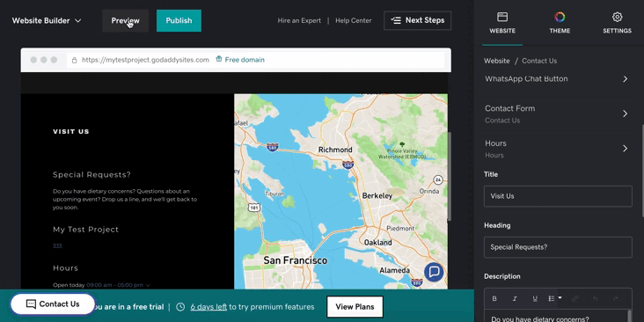
Task: Click the Preview button
Action: pyautogui.click(x=125, y=20)
